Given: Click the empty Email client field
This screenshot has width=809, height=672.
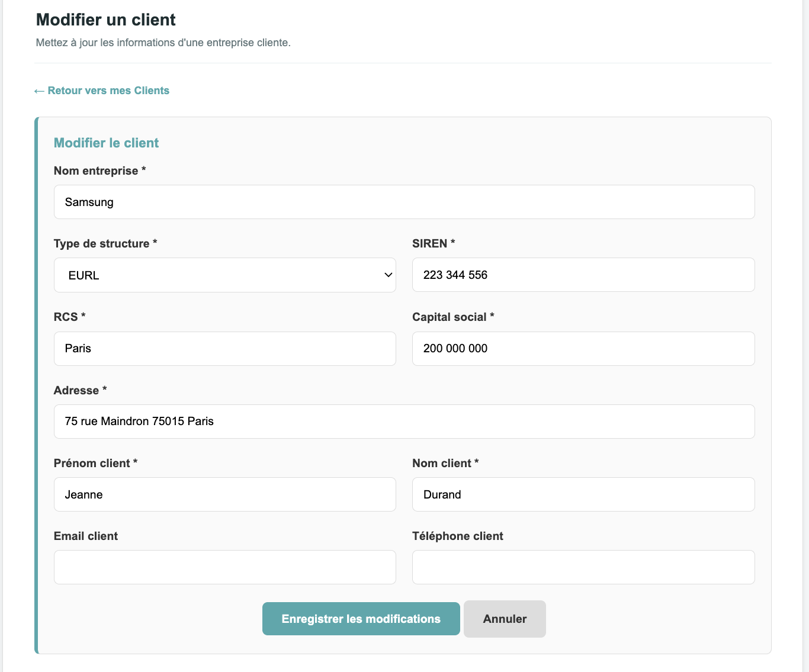Looking at the screenshot, I should pos(225,567).
